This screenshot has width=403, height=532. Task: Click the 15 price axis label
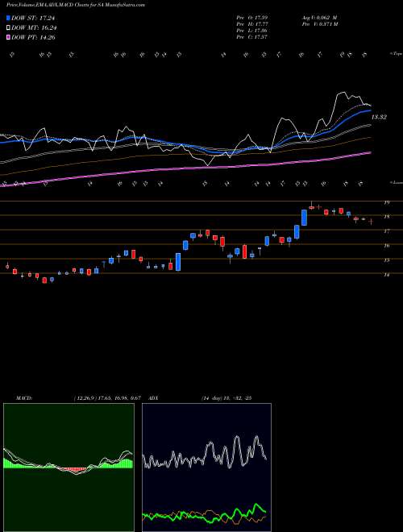coord(386,260)
